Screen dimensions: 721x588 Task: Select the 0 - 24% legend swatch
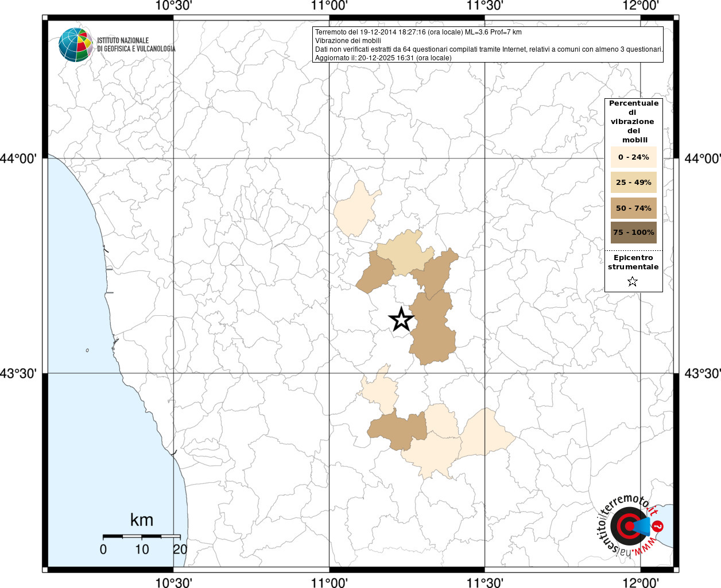tap(634, 157)
